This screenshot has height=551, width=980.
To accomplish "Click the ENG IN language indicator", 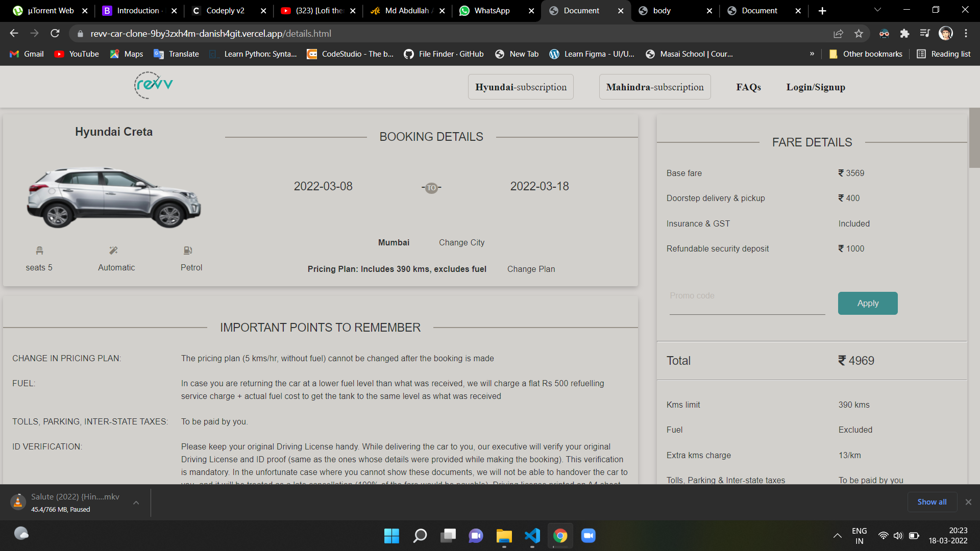I will [x=860, y=536].
